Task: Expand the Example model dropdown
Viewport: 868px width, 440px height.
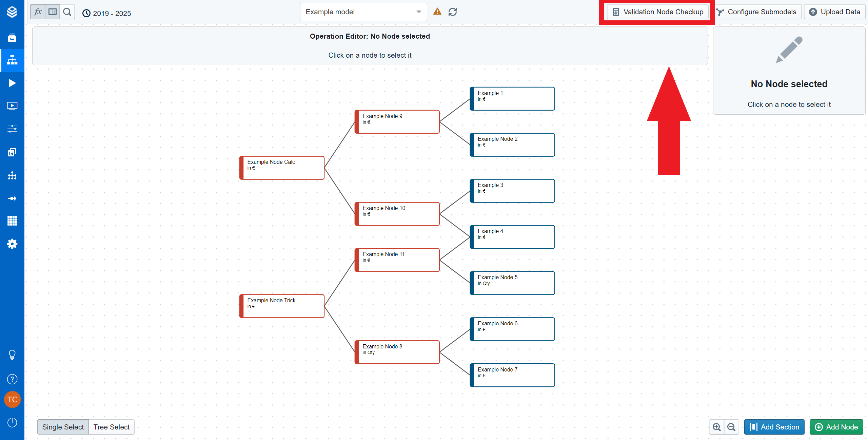Action: click(x=363, y=12)
